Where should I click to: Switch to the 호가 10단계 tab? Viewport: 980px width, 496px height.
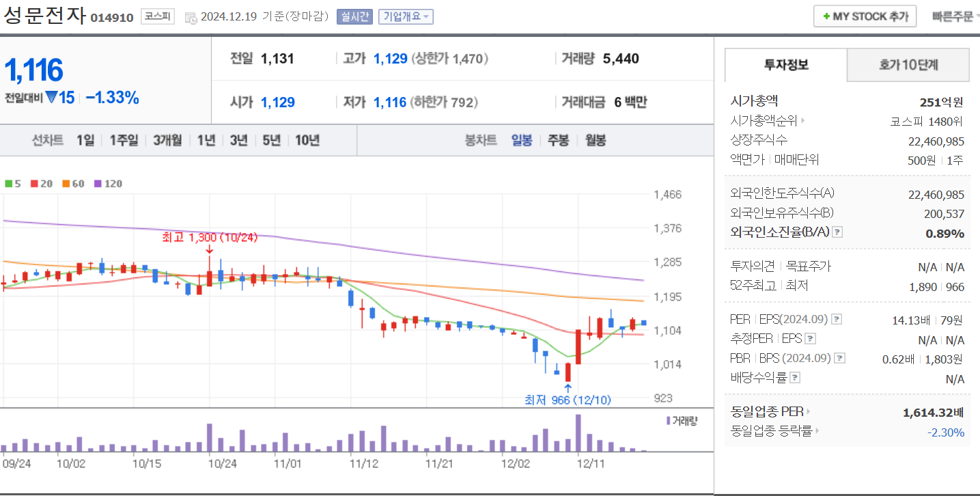point(908,65)
